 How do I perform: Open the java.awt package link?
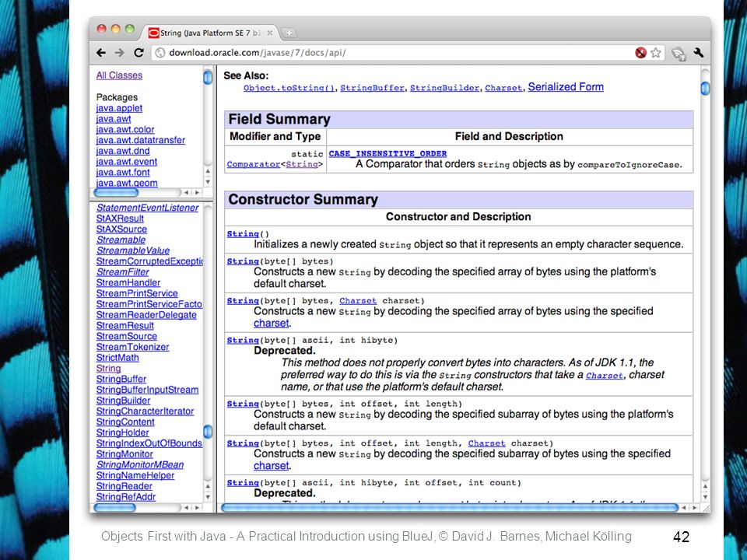pyautogui.click(x=114, y=119)
